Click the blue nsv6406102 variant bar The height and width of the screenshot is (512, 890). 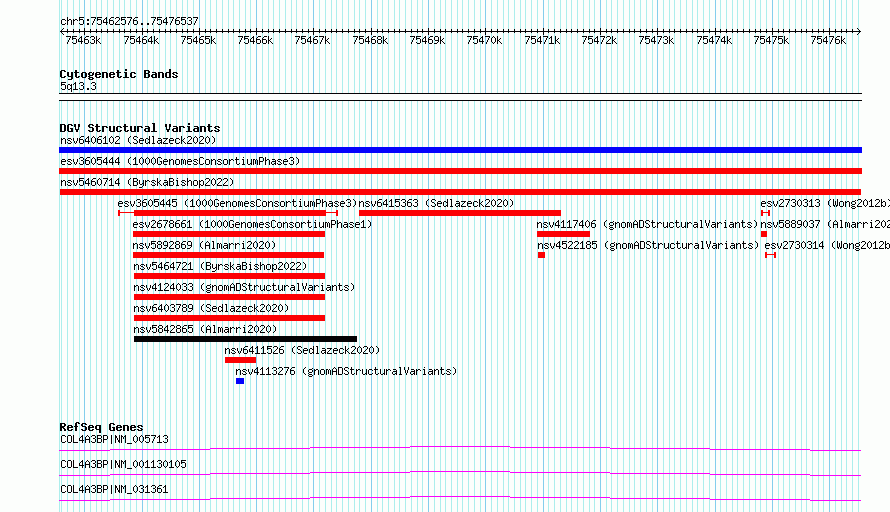460,150
